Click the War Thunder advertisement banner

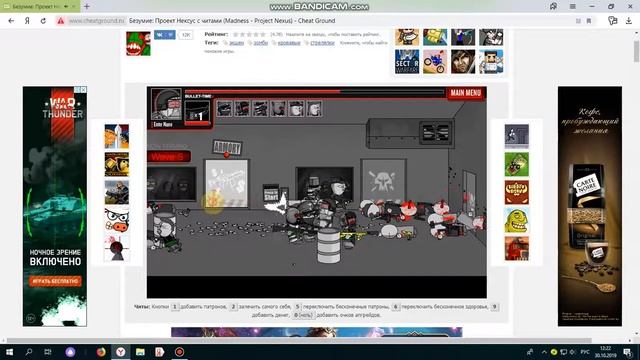click(x=55, y=206)
